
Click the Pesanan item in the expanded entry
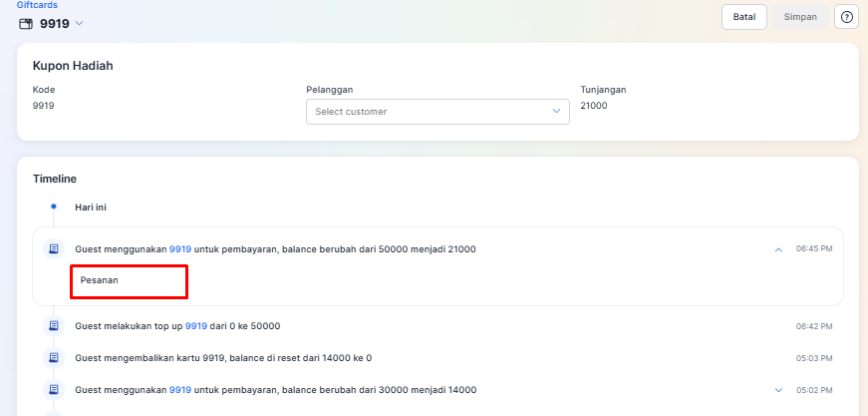click(100, 280)
